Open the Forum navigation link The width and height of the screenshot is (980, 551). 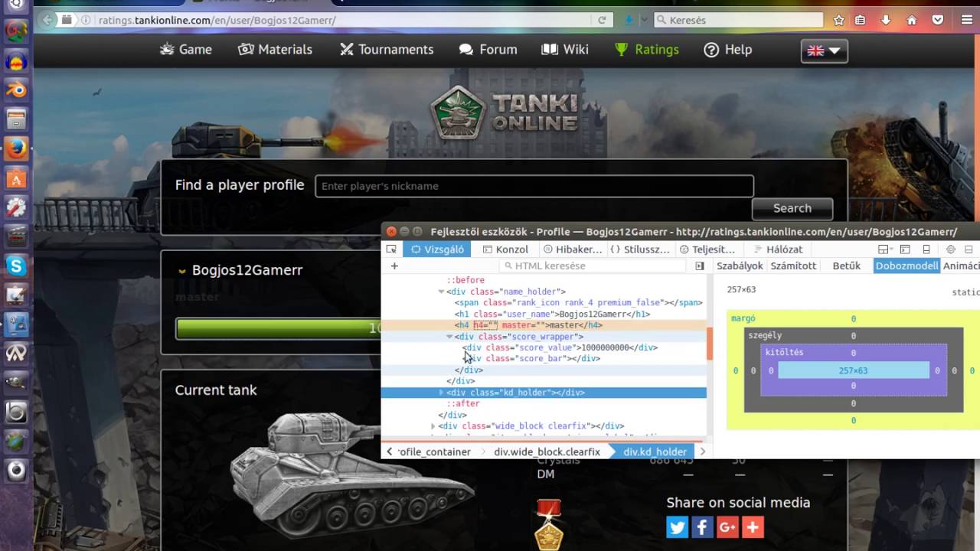pos(488,49)
